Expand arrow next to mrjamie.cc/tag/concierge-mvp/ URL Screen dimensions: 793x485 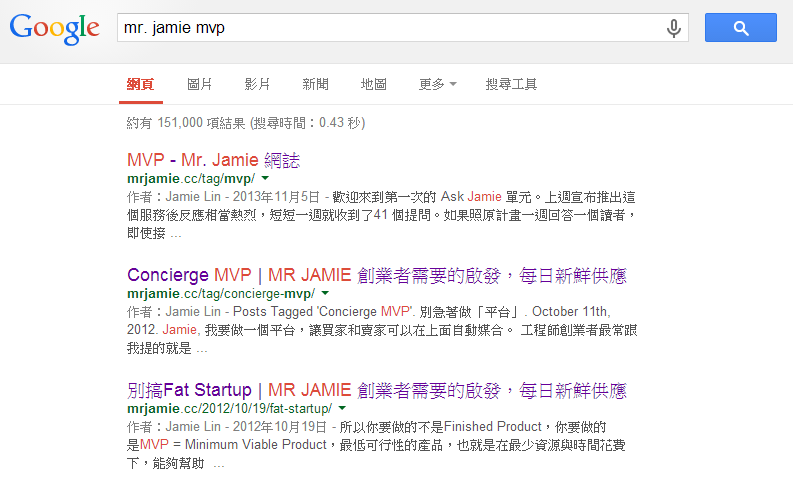325,293
